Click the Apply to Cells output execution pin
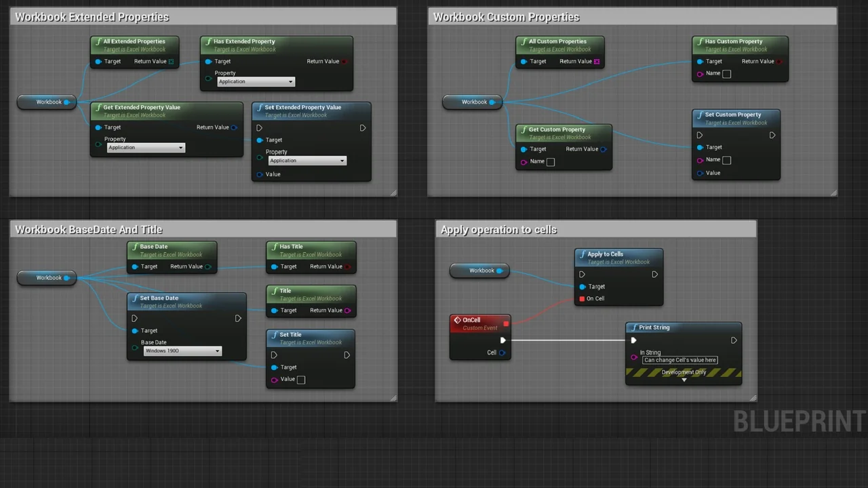 pyautogui.click(x=654, y=274)
